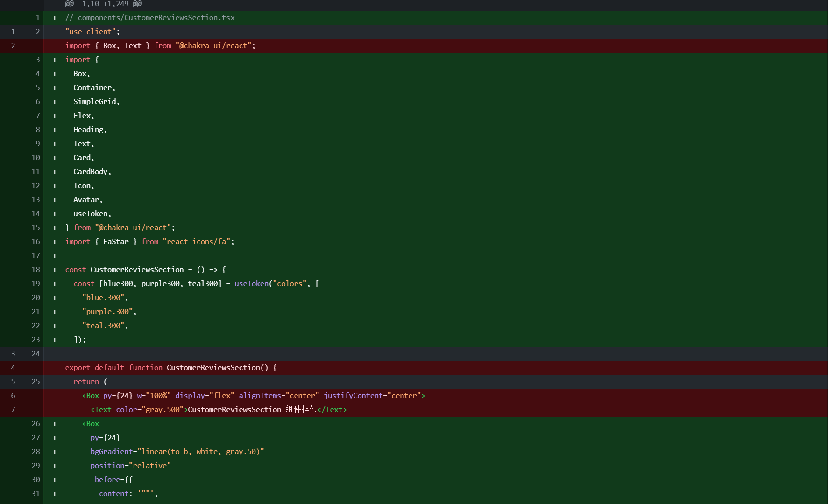
Task: Click the "const CustomerReviewsSection = () => {" line
Action: click(x=146, y=270)
